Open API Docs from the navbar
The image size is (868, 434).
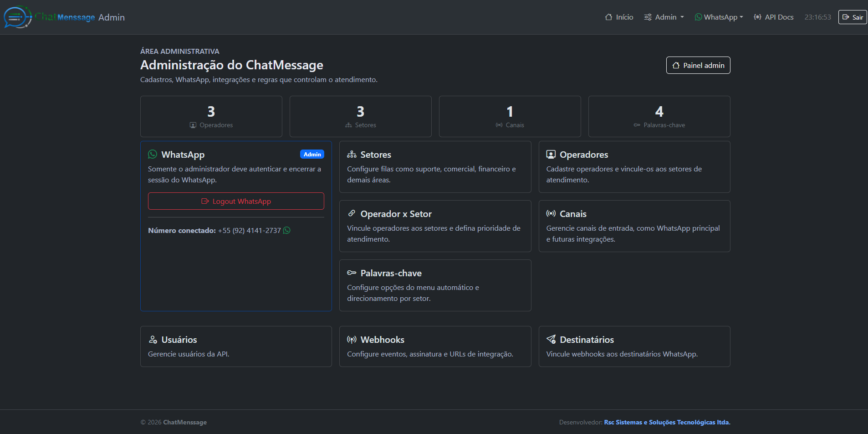click(x=774, y=17)
